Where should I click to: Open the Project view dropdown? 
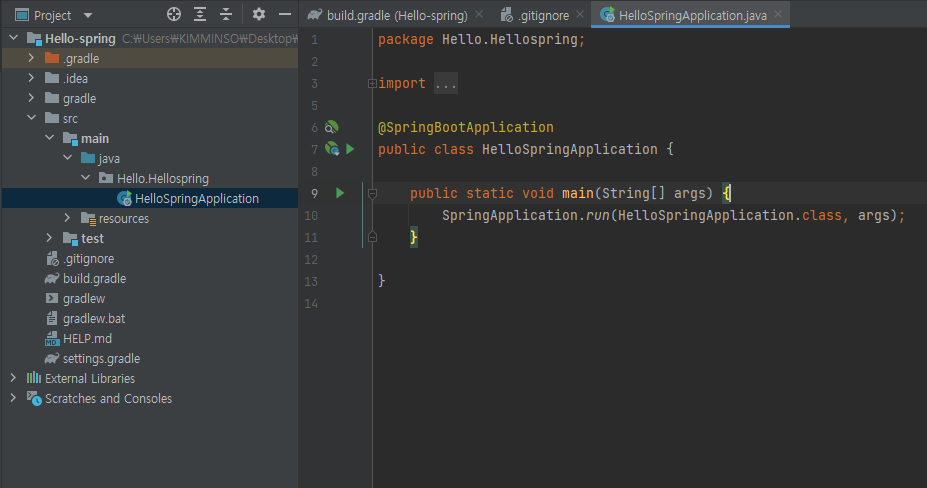[x=88, y=15]
